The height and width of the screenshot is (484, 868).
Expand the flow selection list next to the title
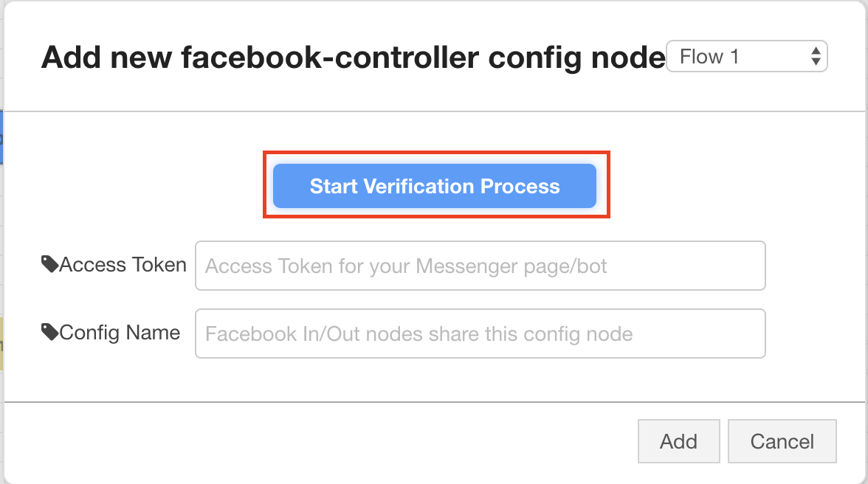(746, 56)
